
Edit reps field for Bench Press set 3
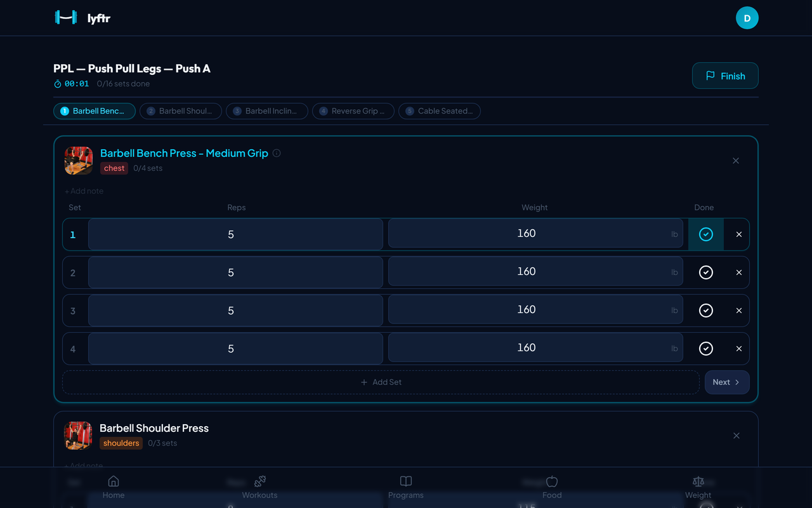(235, 311)
